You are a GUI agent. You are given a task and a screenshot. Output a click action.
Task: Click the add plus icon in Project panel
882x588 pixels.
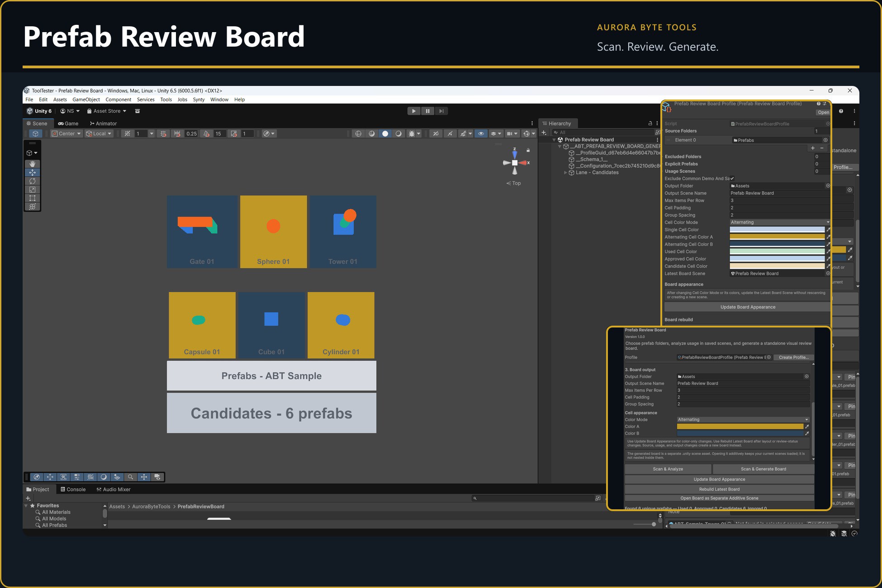[28, 498]
